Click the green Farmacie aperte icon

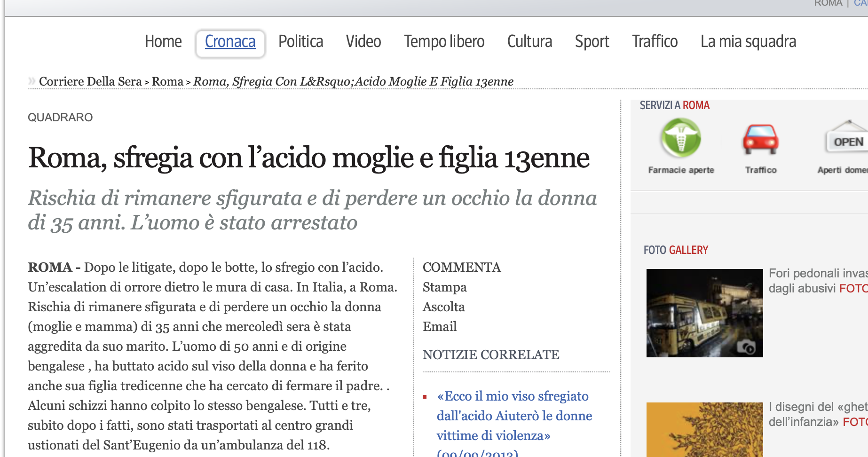(681, 138)
